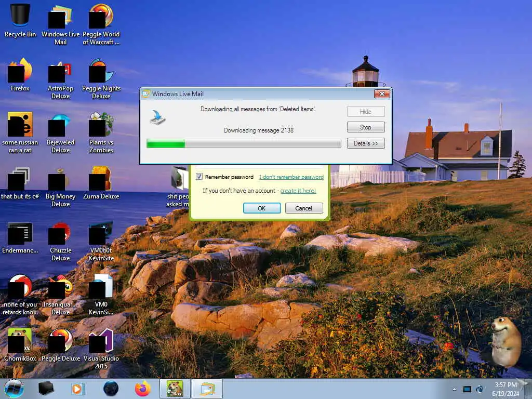Click the system tray icon beside the clock
The height and width of the screenshot is (399, 532).
pyautogui.click(x=480, y=389)
